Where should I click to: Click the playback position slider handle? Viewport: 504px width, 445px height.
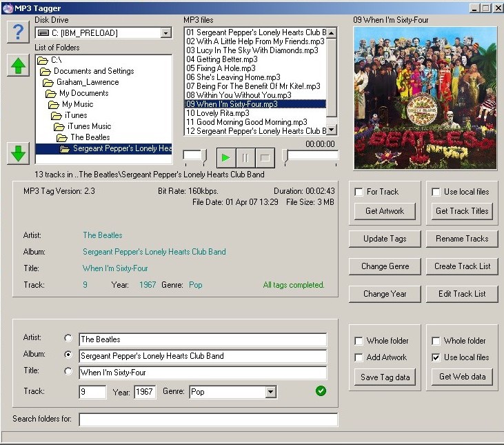(x=285, y=156)
